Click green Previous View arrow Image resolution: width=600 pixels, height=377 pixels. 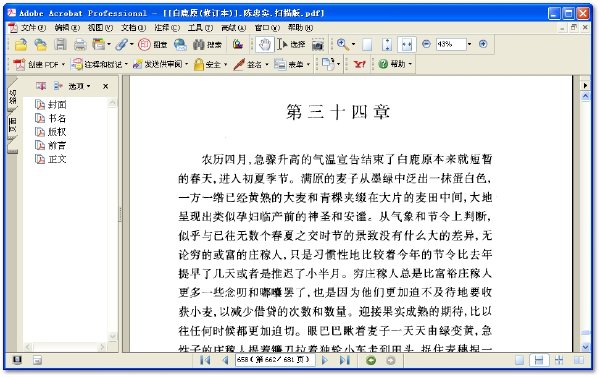point(371,360)
